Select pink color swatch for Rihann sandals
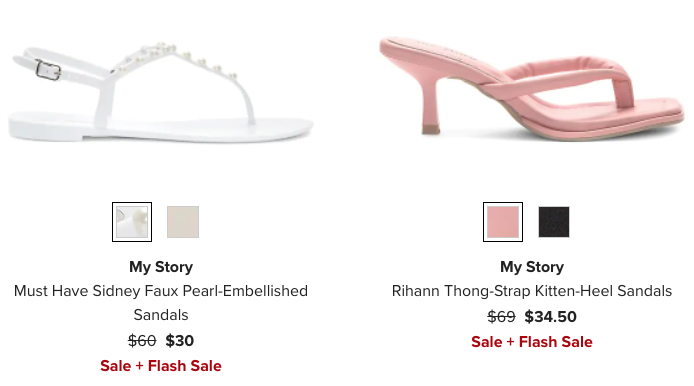This screenshot has height=386, width=694. 503,222
